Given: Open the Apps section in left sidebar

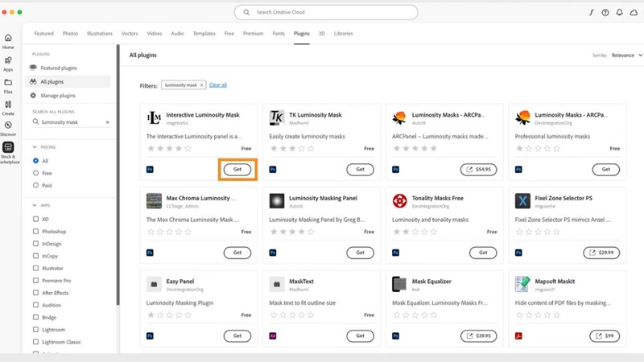Looking at the screenshot, I should pyautogui.click(x=8, y=63).
